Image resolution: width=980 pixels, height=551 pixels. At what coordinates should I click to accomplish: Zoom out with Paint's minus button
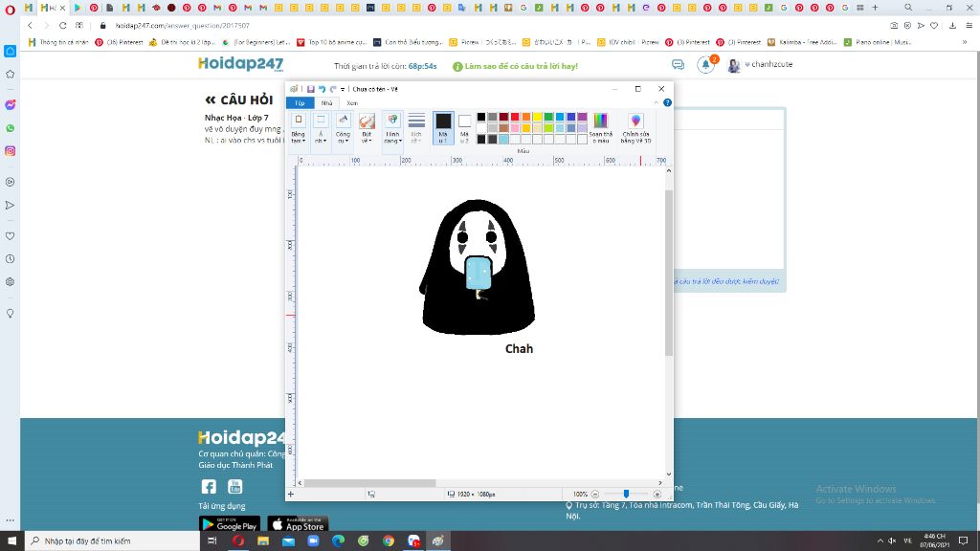pyautogui.click(x=595, y=495)
